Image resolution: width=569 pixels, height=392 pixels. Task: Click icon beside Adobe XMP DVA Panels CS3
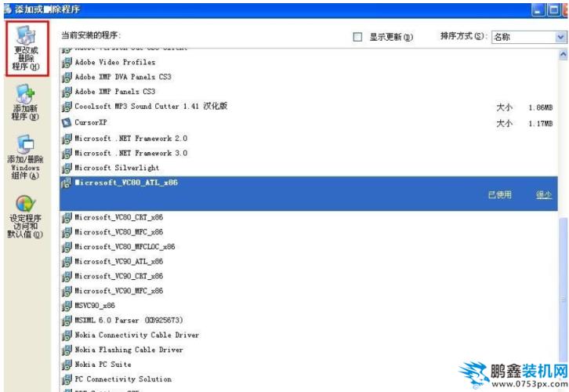(67, 78)
